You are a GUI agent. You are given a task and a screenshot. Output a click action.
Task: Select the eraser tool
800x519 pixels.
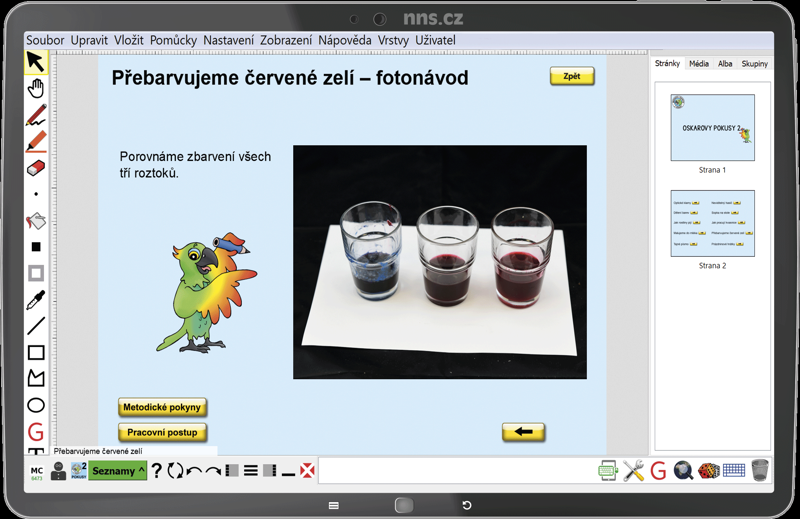[x=36, y=168]
